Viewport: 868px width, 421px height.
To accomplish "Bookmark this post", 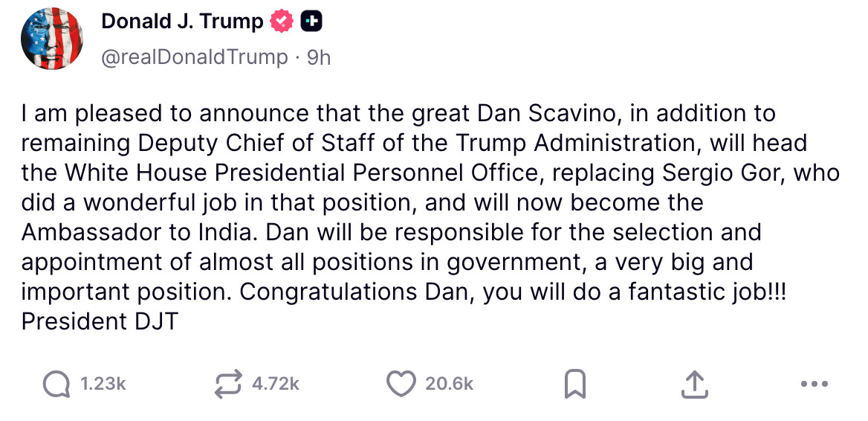I will (575, 384).
